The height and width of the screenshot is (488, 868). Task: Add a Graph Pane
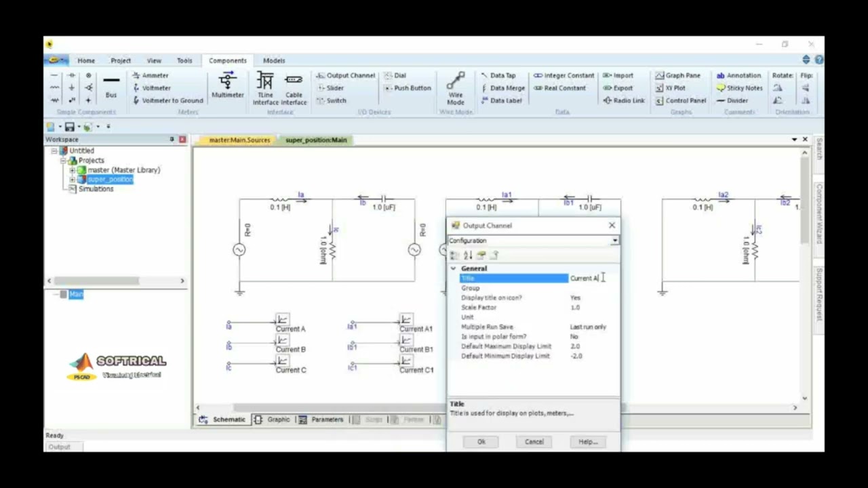[678, 75]
